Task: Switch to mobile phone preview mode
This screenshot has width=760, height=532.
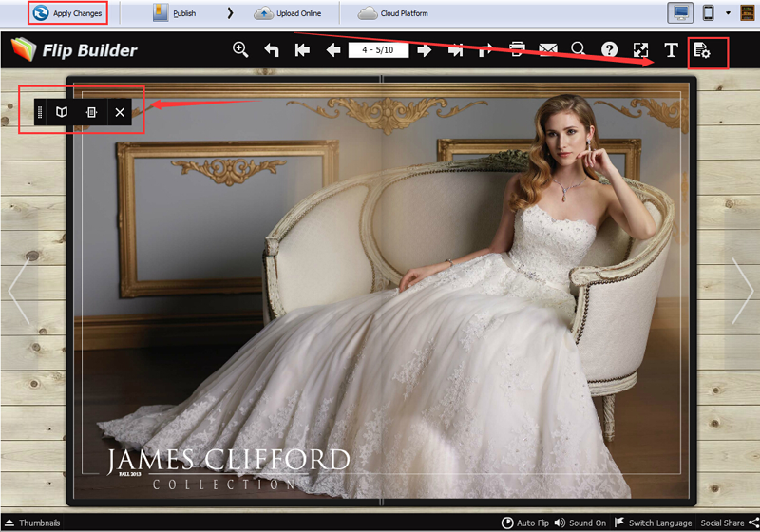Action: (x=708, y=13)
